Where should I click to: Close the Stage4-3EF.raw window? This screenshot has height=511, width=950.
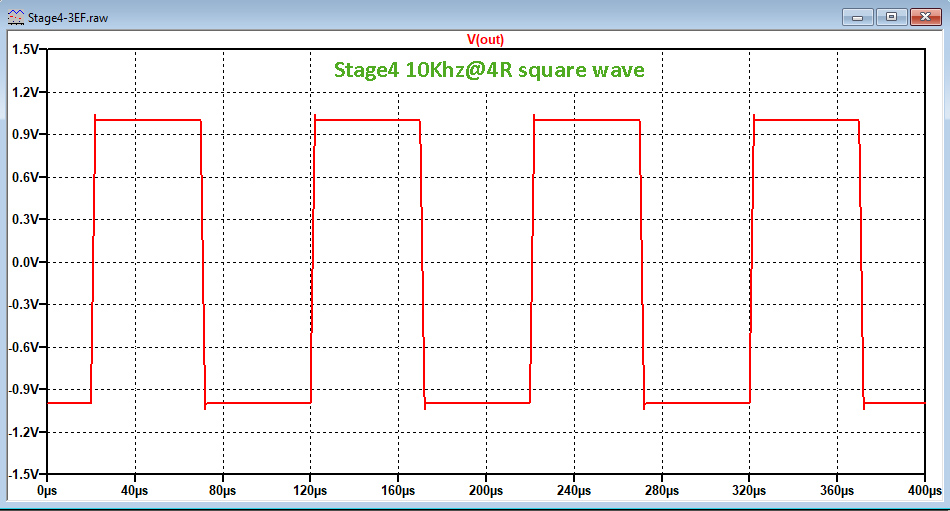[925, 17]
